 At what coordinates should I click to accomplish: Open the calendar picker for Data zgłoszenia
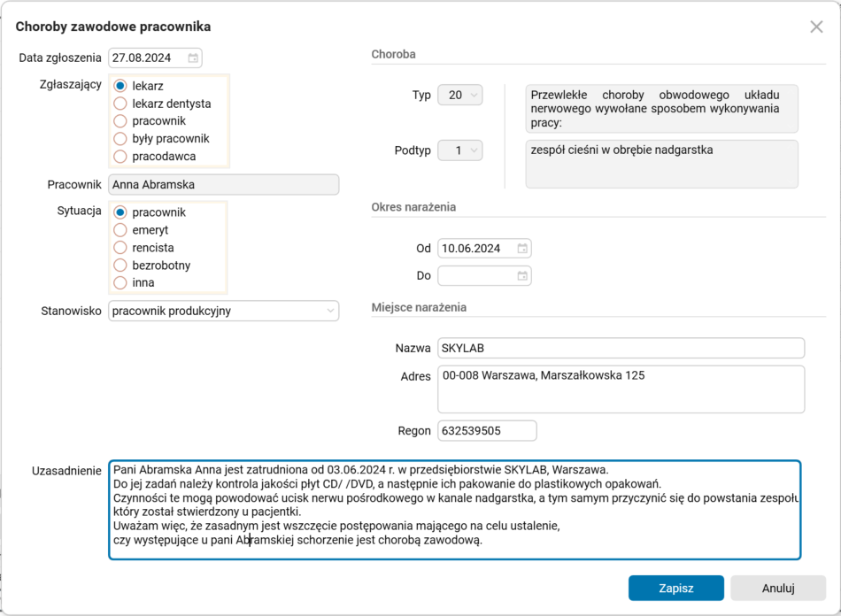pos(193,58)
